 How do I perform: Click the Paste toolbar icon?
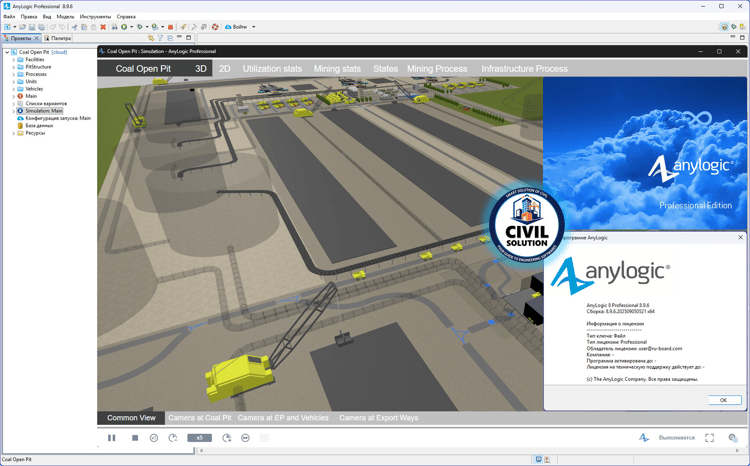click(93, 27)
